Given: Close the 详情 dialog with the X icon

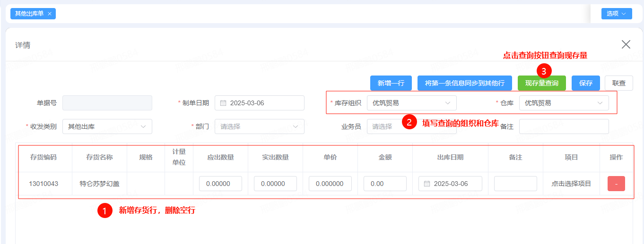Looking at the screenshot, I should (626, 44).
